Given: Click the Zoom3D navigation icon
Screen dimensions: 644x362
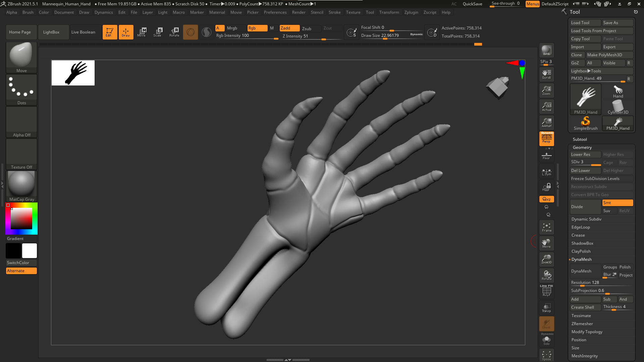Looking at the screenshot, I should pyautogui.click(x=546, y=259).
